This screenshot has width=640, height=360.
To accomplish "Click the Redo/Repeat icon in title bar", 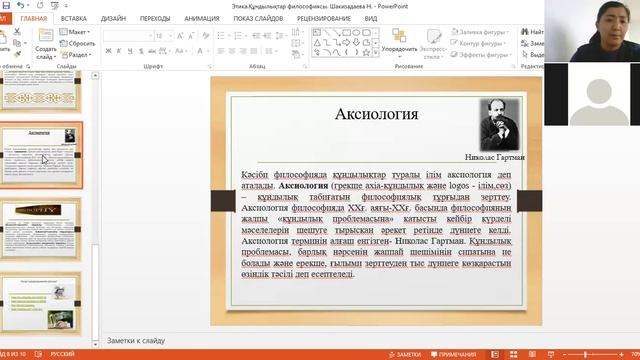I will [40, 5].
